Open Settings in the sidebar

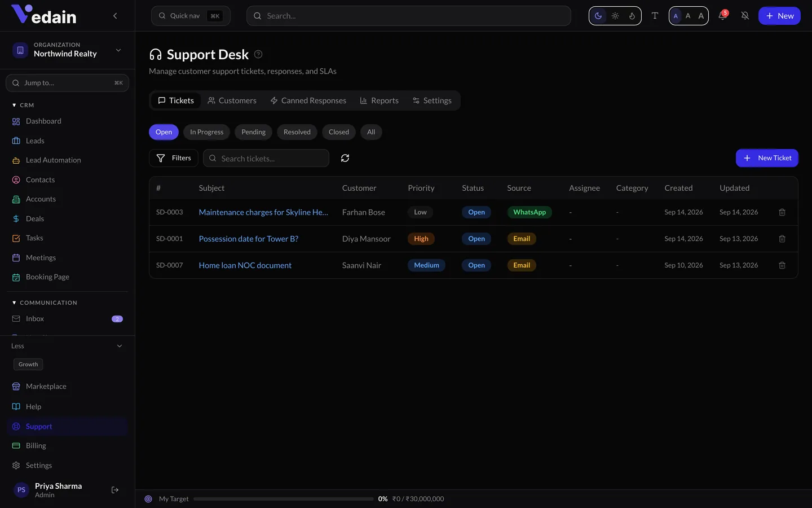click(67, 465)
